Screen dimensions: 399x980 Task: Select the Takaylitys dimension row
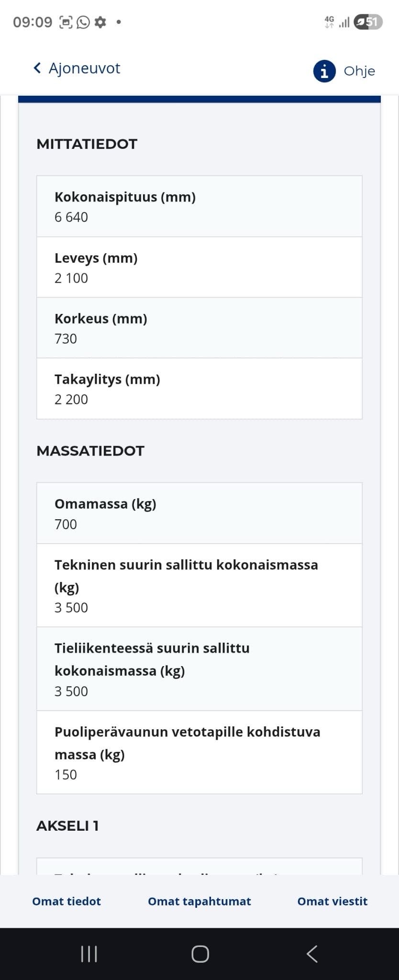coord(199,388)
